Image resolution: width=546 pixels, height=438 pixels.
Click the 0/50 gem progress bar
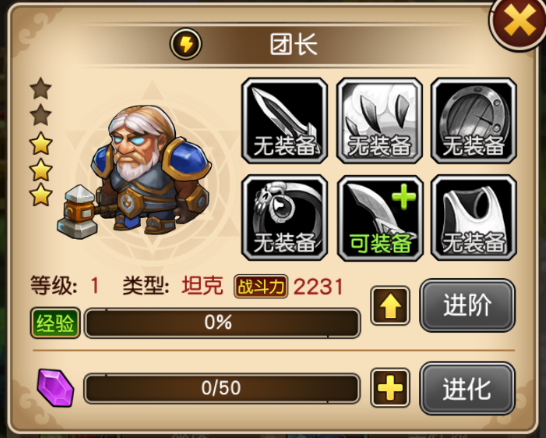click(222, 388)
